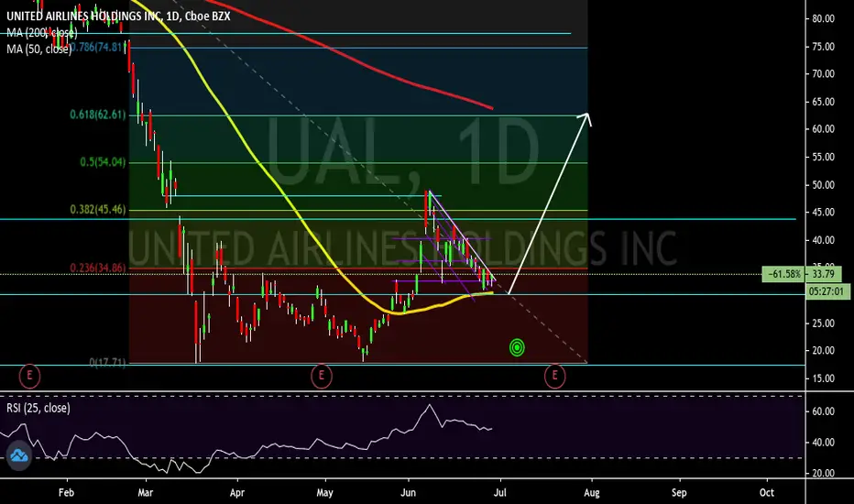Click the earnings marker near May

click(x=322, y=376)
